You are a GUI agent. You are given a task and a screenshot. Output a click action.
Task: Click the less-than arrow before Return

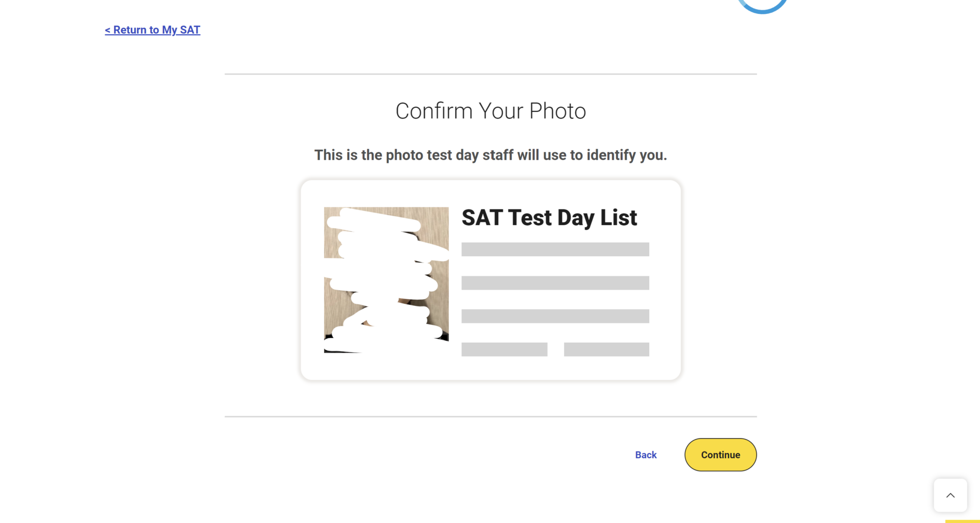tap(108, 30)
